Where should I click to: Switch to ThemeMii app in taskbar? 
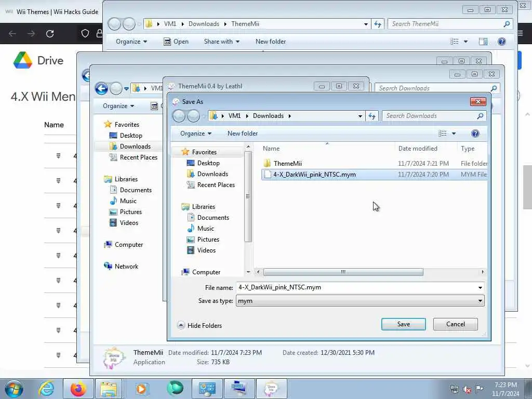(271, 389)
